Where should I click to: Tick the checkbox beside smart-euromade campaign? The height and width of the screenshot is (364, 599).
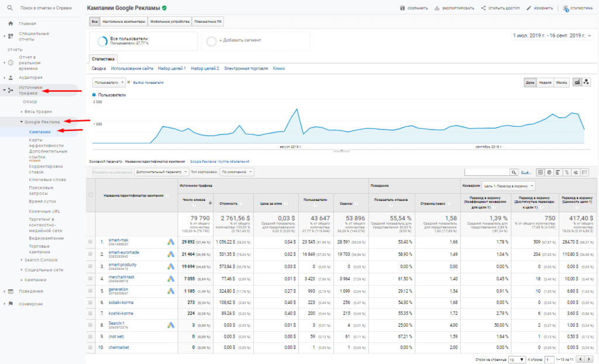tap(90, 254)
